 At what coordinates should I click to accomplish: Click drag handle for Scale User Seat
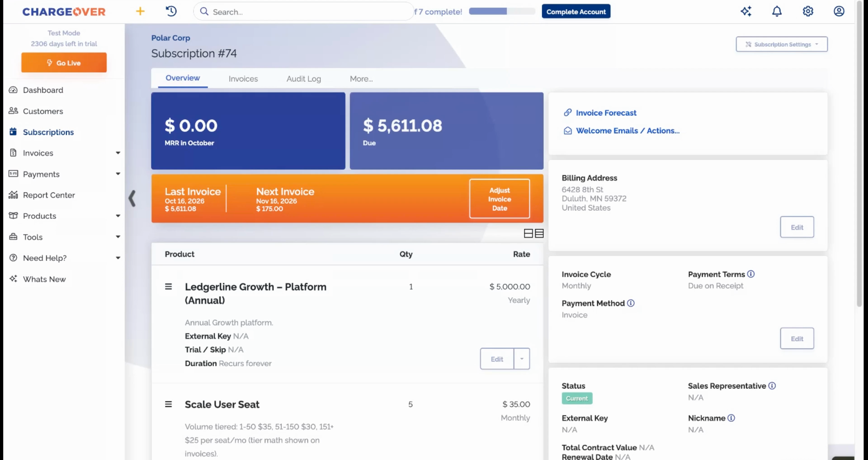168,404
